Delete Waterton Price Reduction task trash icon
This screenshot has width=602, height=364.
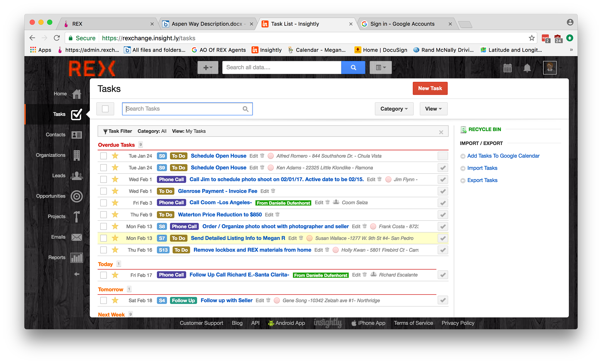pyautogui.click(x=277, y=214)
